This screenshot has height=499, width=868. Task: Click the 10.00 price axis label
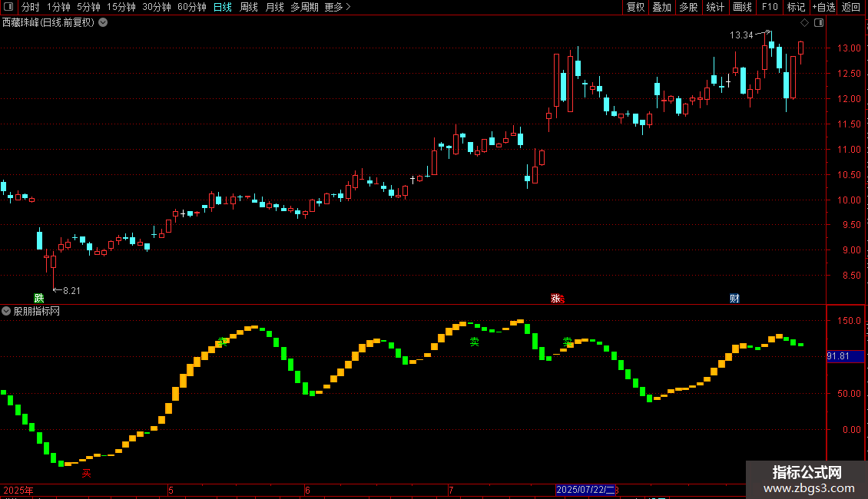coord(849,200)
